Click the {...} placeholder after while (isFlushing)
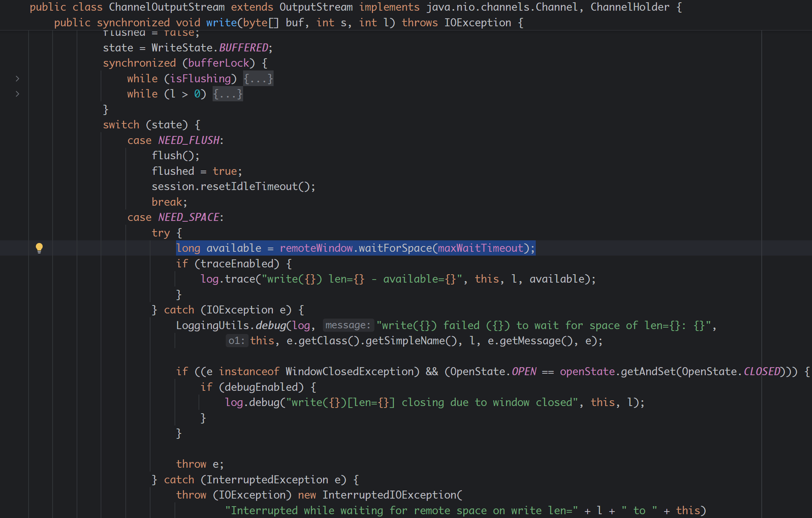The width and height of the screenshot is (812, 518). [258, 78]
